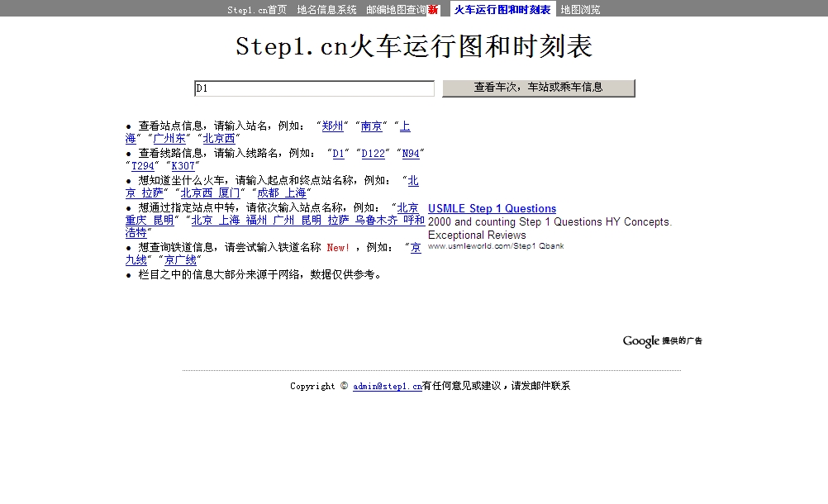Open the N94 train route link
The image size is (828, 504).
[411, 154]
